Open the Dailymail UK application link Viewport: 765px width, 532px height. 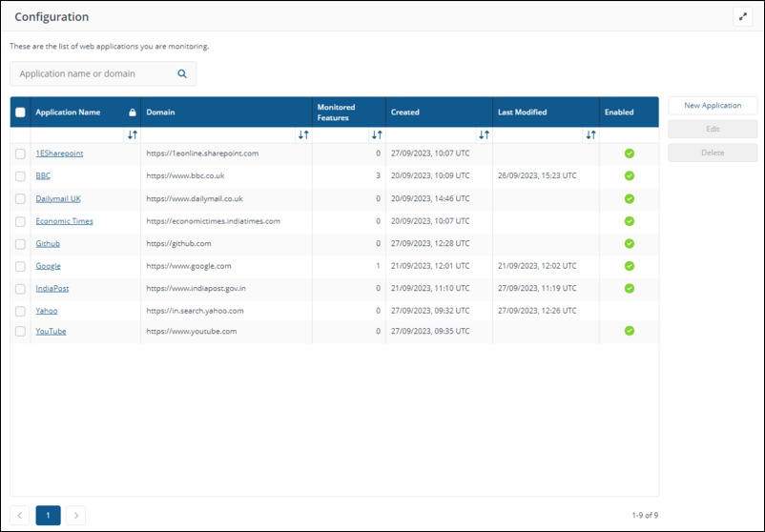58,198
